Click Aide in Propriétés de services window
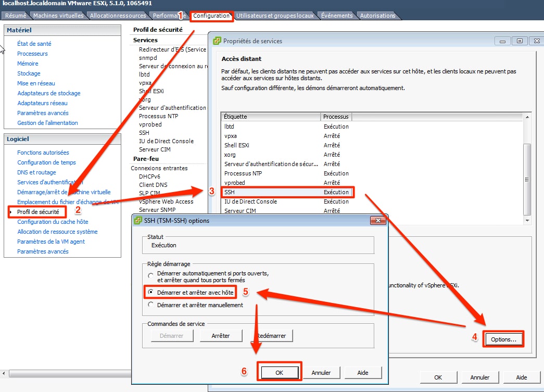The width and height of the screenshot is (544, 392). [522, 377]
